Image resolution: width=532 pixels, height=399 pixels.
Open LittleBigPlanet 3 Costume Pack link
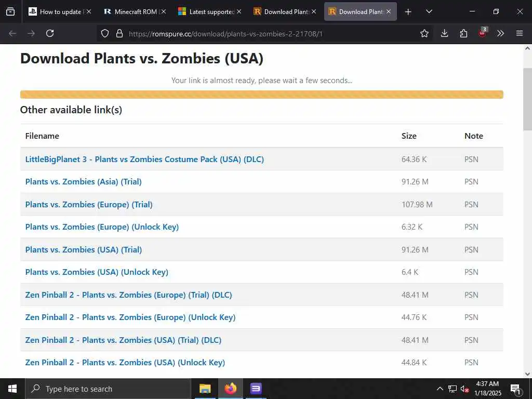(144, 159)
